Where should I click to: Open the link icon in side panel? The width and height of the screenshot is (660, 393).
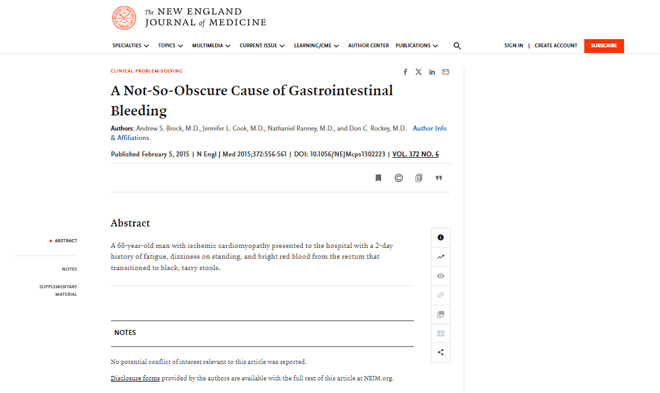click(x=441, y=295)
